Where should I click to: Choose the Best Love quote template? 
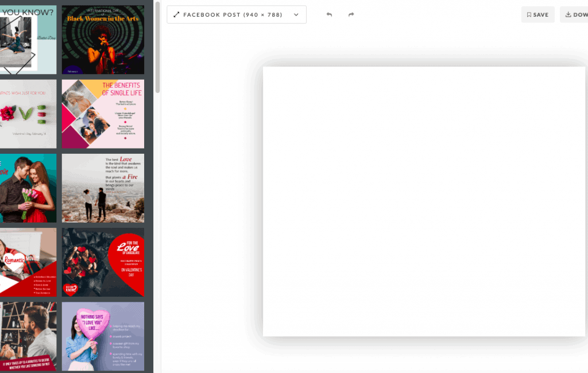(103, 188)
